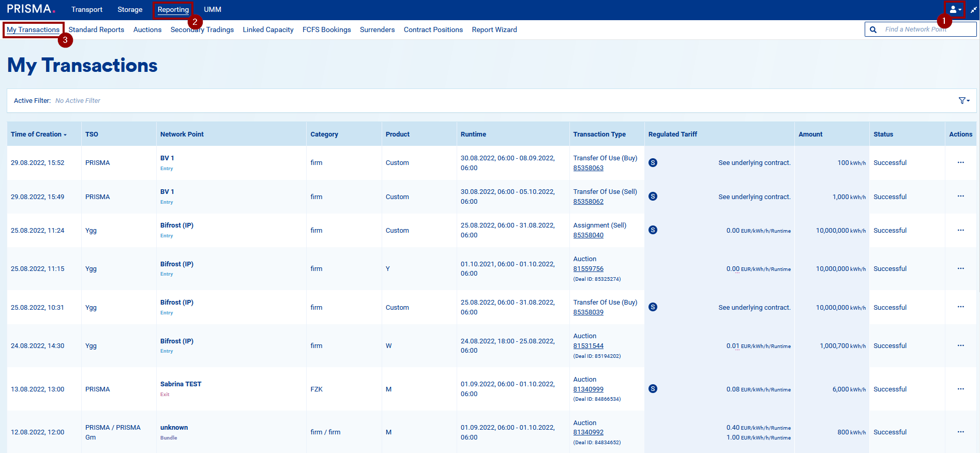Click the Find a Network Point field
980x453 pixels.
[x=926, y=29]
